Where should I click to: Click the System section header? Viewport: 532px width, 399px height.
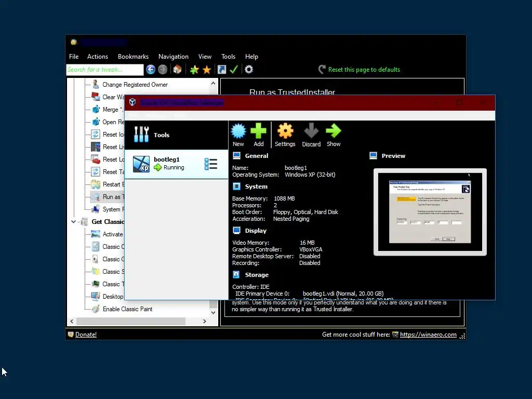(x=256, y=187)
